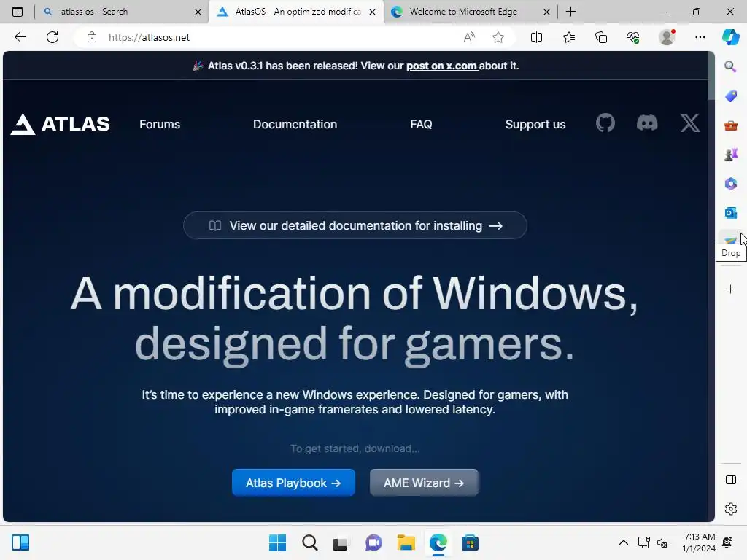Refresh the page with the reload icon
This screenshot has height=560, width=747.
click(53, 37)
